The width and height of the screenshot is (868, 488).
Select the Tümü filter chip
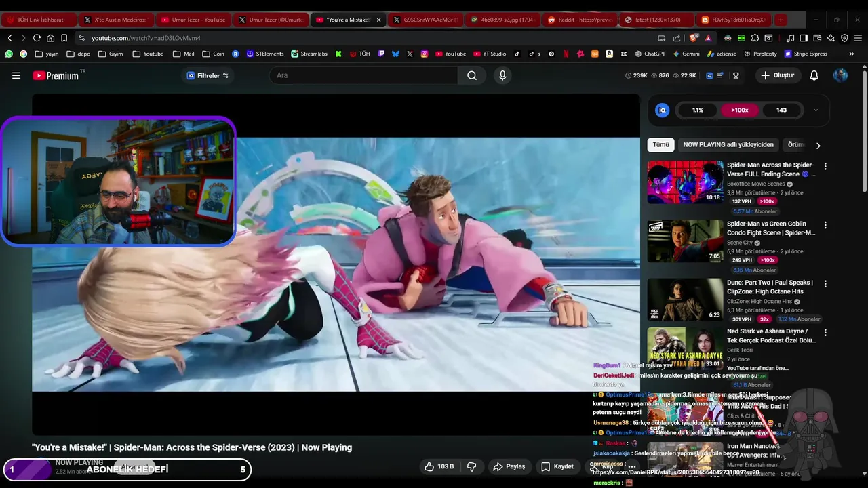coord(660,144)
